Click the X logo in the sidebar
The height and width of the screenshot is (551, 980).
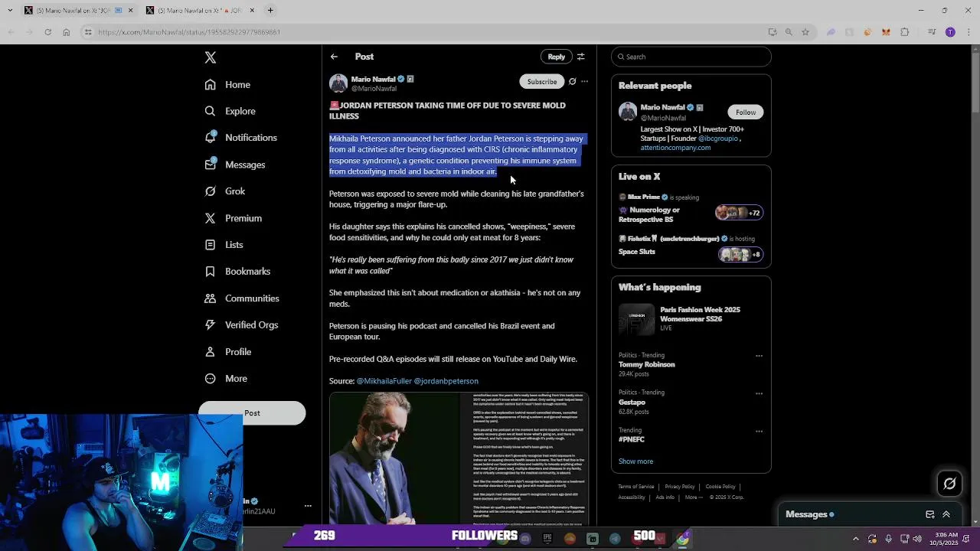click(211, 57)
